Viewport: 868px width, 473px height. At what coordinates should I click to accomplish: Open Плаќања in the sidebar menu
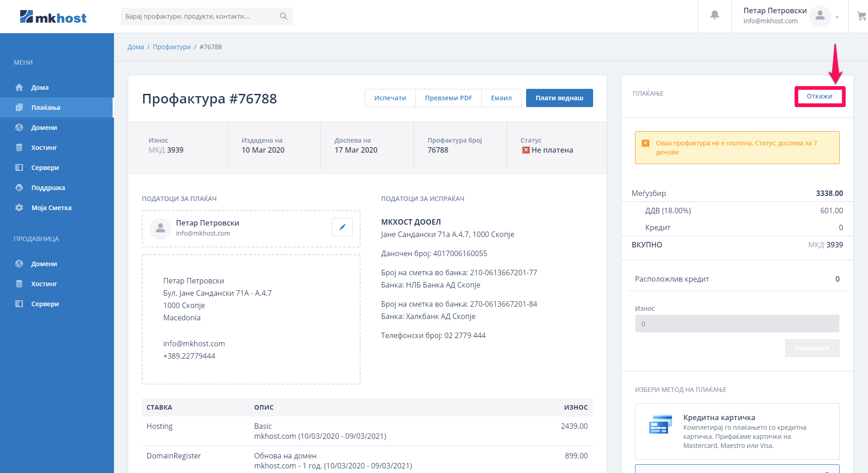point(46,108)
